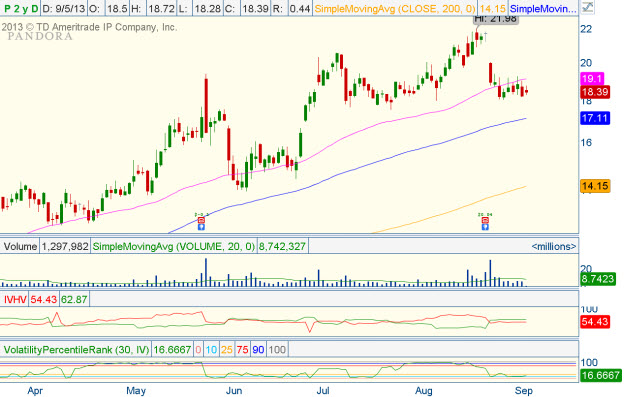Click the range value 0.44

(x=300, y=8)
